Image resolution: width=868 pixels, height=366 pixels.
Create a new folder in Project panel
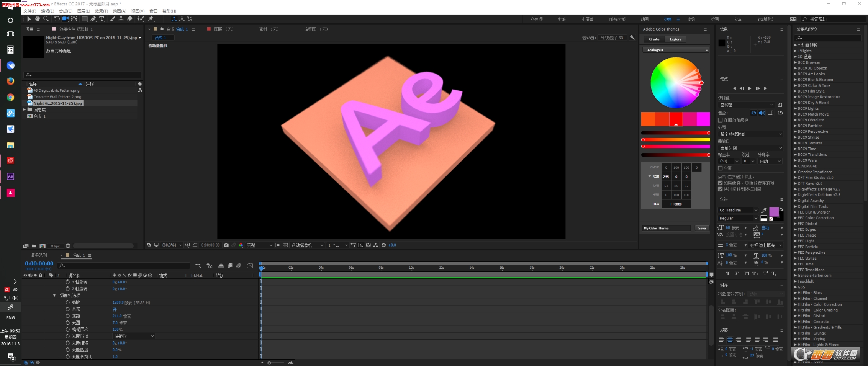click(34, 246)
